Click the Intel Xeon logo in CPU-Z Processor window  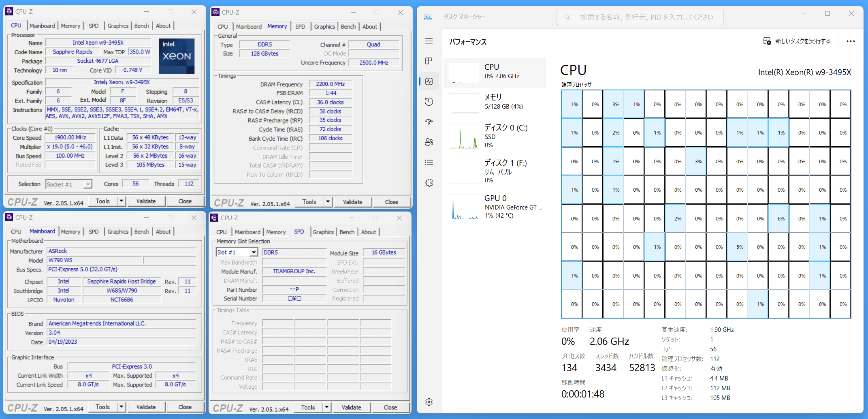[177, 56]
